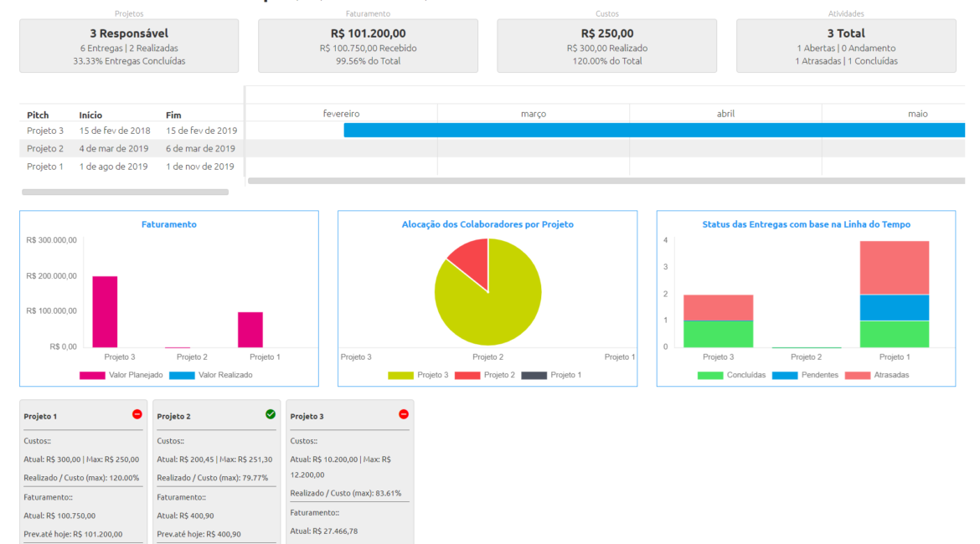Click the Projeto 1 bar in the Faturamento chart
Viewport: 980px width, 544px height.
point(250,330)
